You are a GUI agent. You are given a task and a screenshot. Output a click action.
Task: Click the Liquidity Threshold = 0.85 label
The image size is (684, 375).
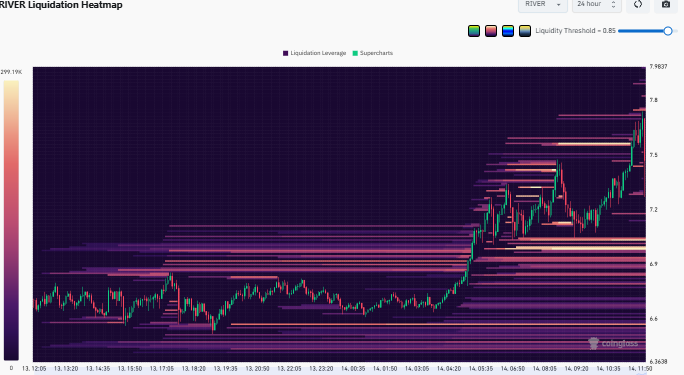(575, 31)
